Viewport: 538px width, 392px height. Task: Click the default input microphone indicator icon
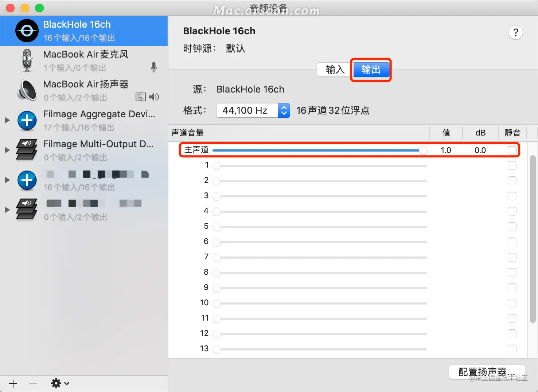(154, 67)
